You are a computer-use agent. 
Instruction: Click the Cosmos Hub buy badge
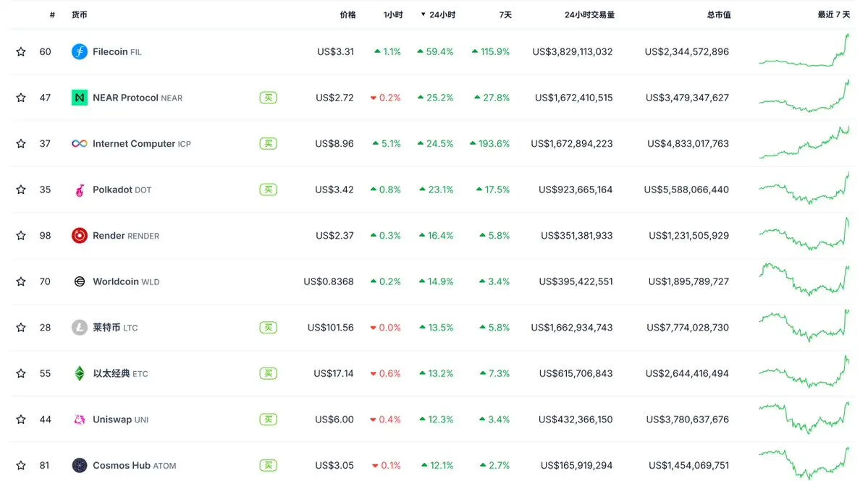point(268,465)
